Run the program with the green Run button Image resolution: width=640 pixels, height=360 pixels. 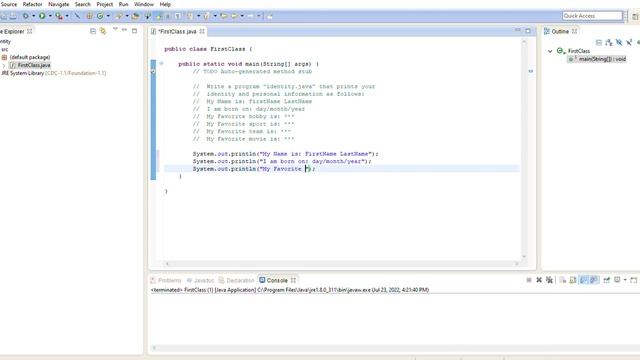point(42,16)
